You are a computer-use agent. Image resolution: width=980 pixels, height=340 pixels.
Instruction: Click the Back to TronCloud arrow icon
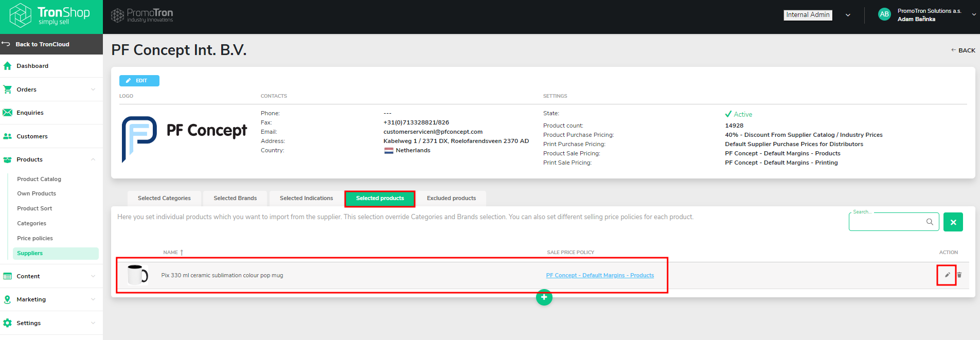click(x=6, y=44)
